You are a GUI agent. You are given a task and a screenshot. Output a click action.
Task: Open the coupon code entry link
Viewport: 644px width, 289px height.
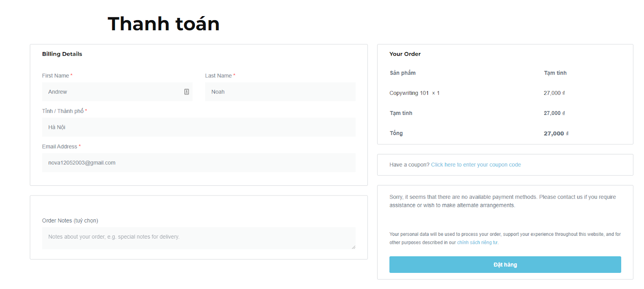[476, 165]
